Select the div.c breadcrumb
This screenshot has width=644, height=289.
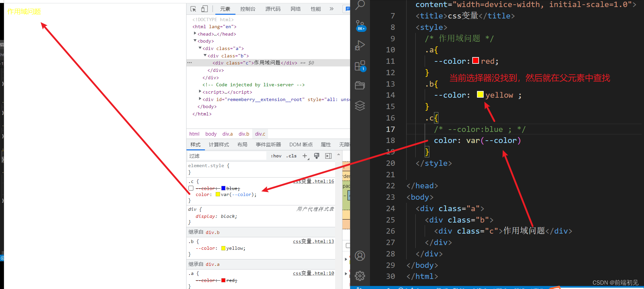click(x=260, y=134)
